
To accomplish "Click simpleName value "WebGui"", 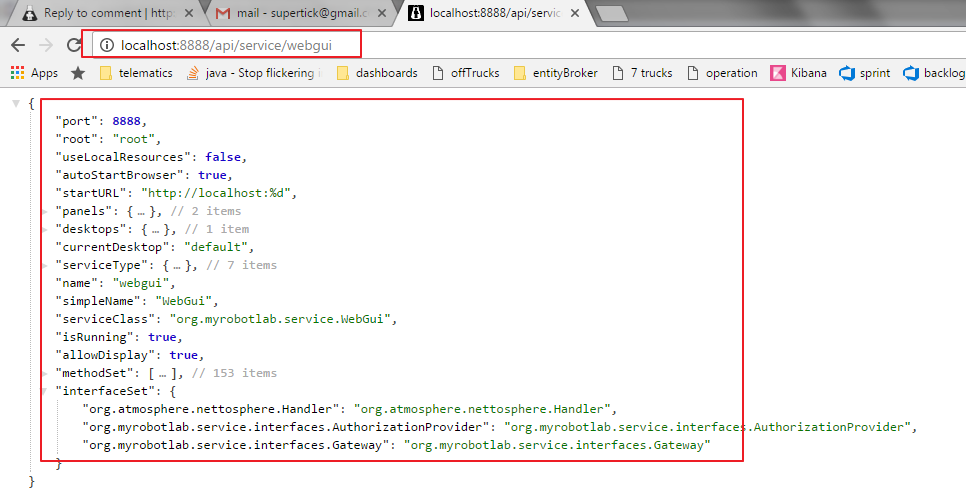I will [x=184, y=301].
